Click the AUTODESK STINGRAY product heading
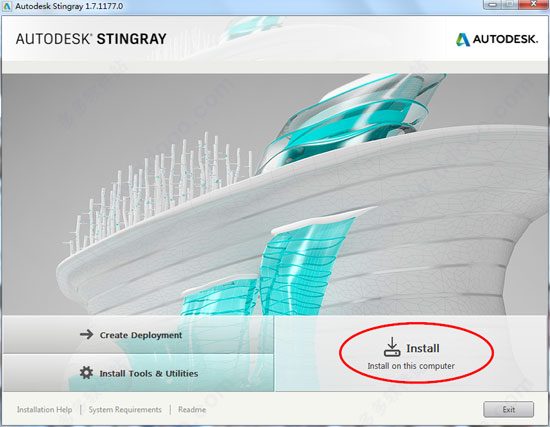 [91, 39]
